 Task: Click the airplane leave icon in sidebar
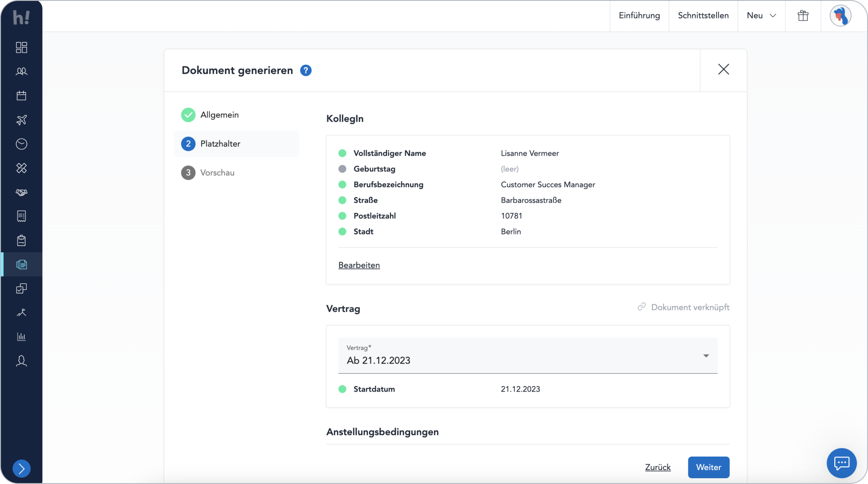click(x=21, y=120)
